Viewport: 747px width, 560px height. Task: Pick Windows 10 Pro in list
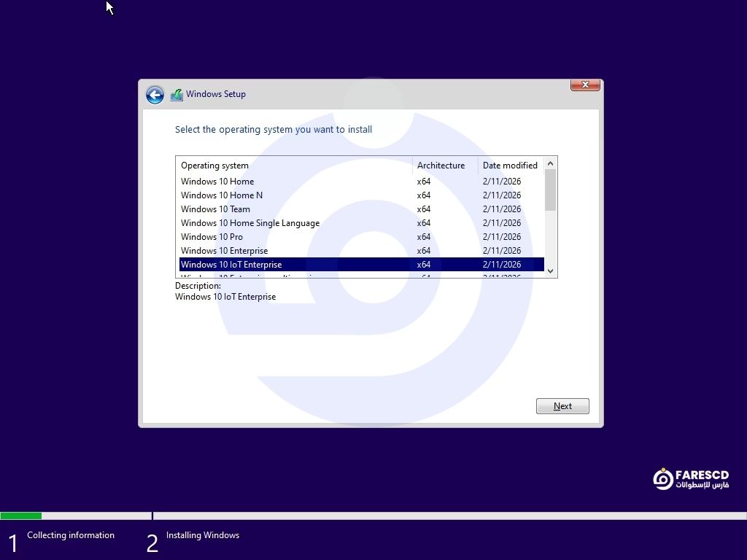point(212,237)
